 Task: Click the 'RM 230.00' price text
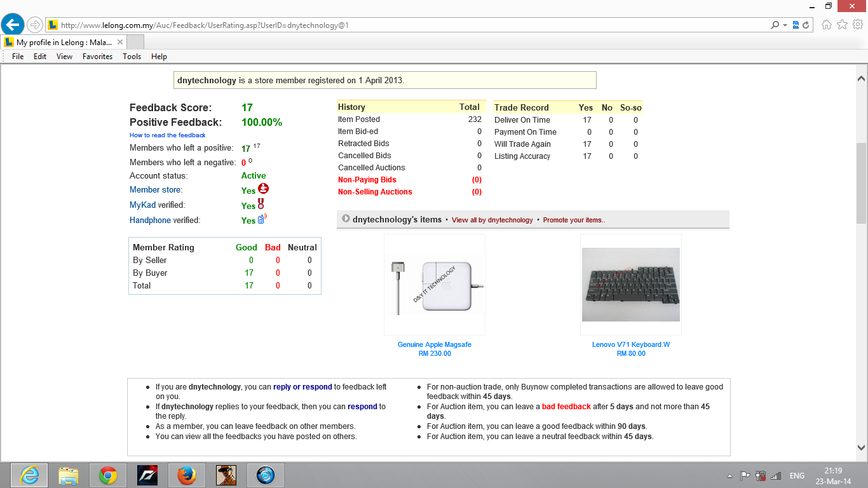pyautogui.click(x=435, y=354)
